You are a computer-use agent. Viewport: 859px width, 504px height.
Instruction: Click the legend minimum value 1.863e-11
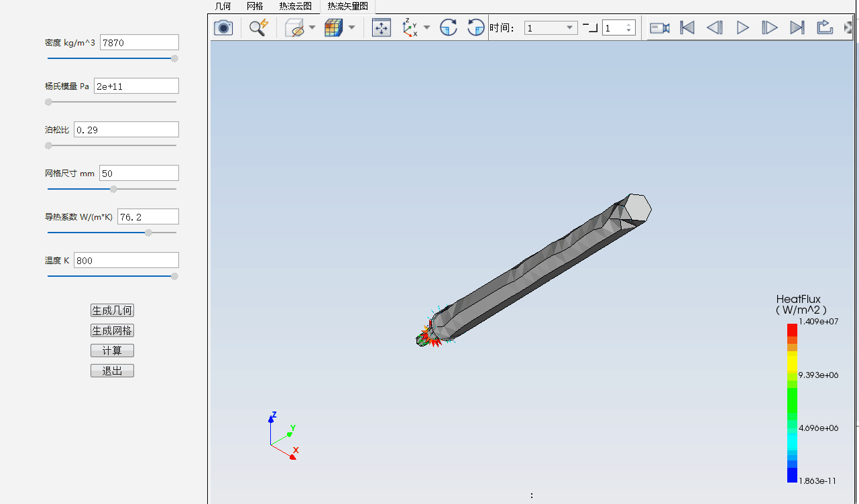point(818,481)
